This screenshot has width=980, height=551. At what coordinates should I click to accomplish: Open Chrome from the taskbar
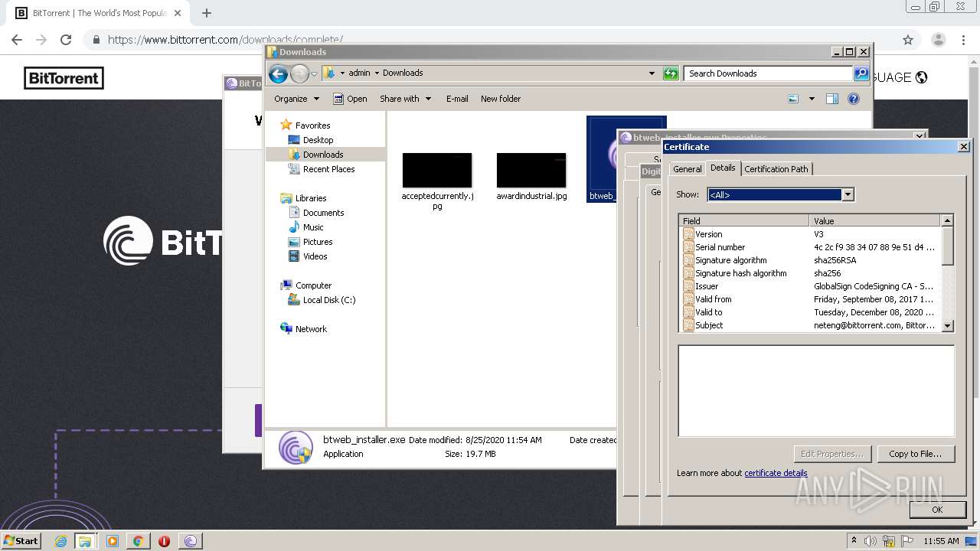point(138,541)
